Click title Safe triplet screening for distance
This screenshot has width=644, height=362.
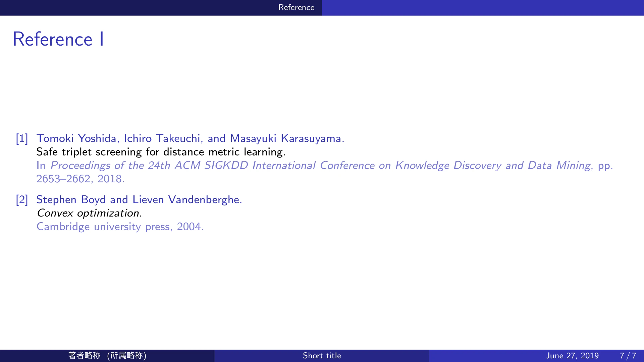coord(161,152)
